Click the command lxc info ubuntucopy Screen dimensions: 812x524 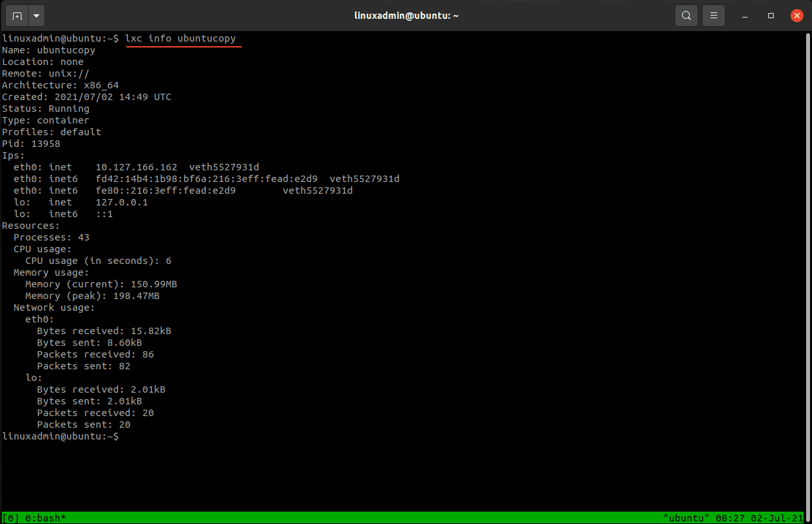pos(181,38)
